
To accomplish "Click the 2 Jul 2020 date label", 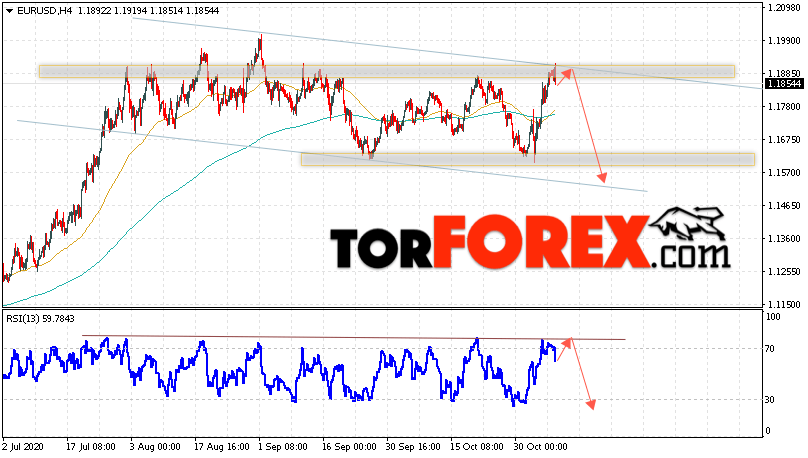I will pyautogui.click(x=23, y=447).
